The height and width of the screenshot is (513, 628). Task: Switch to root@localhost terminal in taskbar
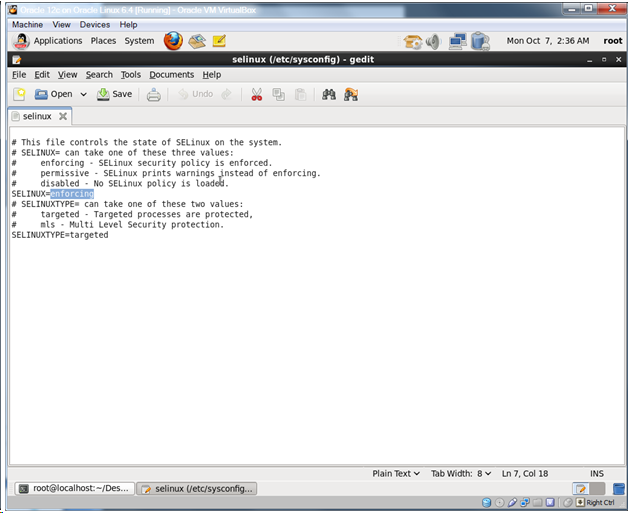point(73,489)
